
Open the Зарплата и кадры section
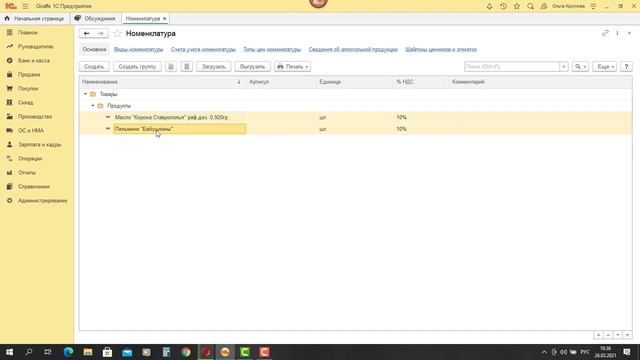pos(40,144)
